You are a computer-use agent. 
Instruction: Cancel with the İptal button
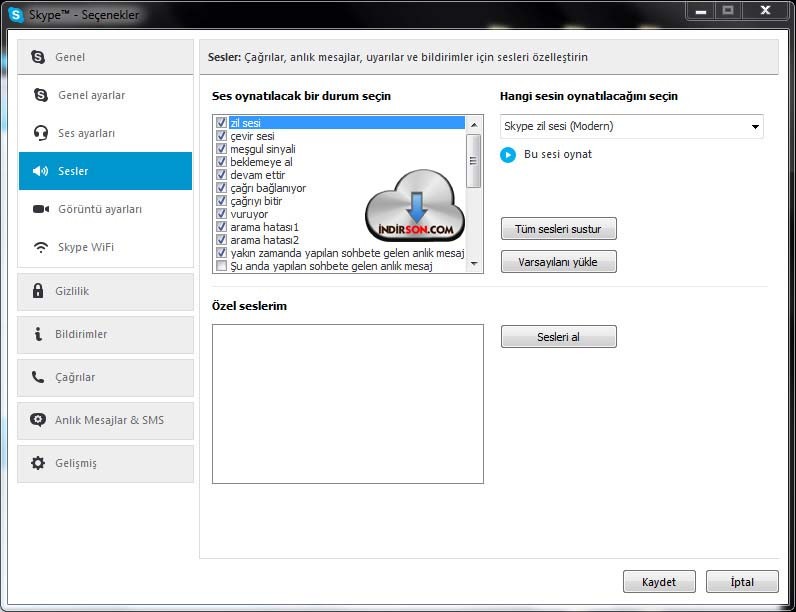tap(742, 582)
